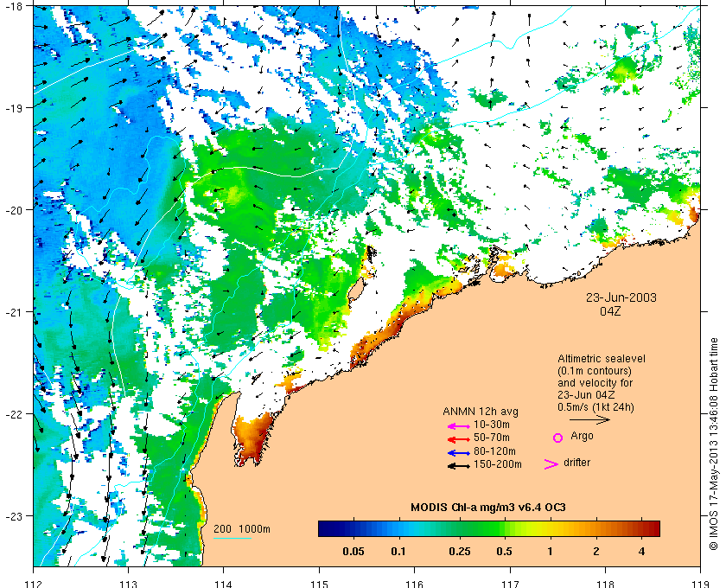Click the red 50-70m legend arrow
726x588 pixels.
click(x=459, y=438)
